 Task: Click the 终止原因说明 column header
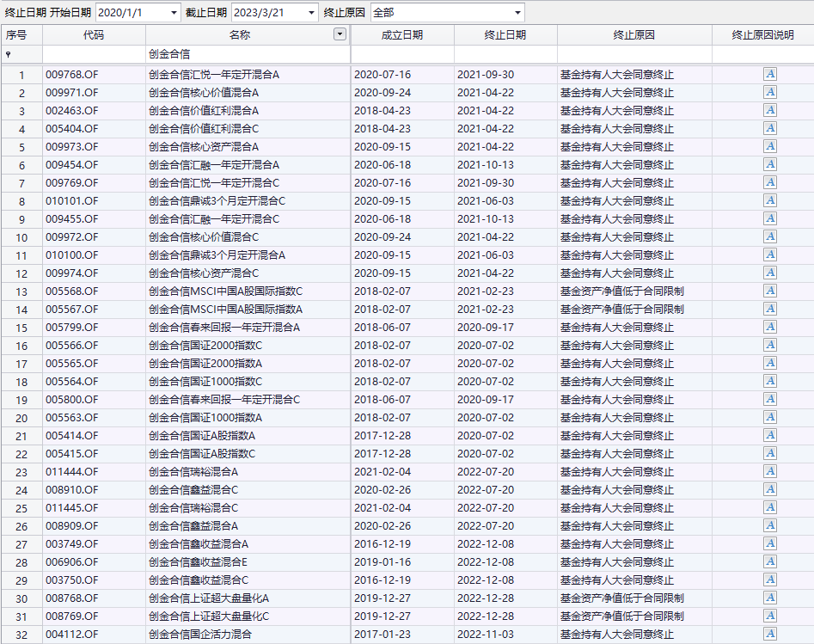coord(762,34)
